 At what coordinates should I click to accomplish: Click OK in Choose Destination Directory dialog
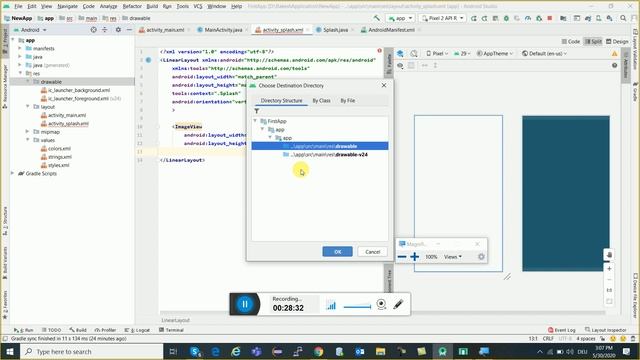coord(338,251)
